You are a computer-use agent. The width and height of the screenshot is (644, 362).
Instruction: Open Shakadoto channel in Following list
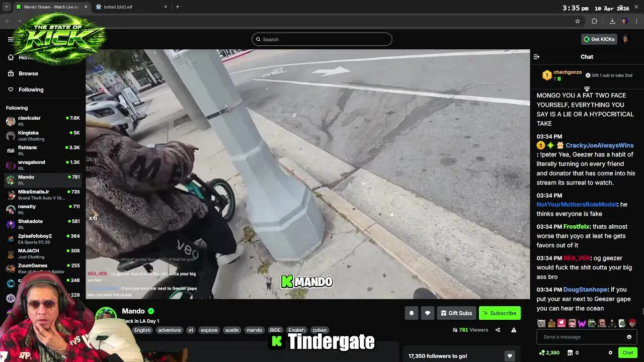coord(43,224)
